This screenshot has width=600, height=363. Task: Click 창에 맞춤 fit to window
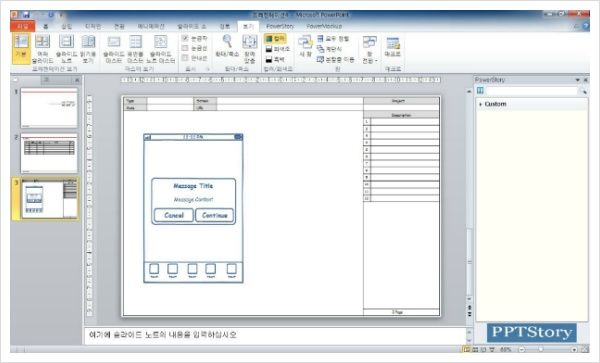(249, 49)
